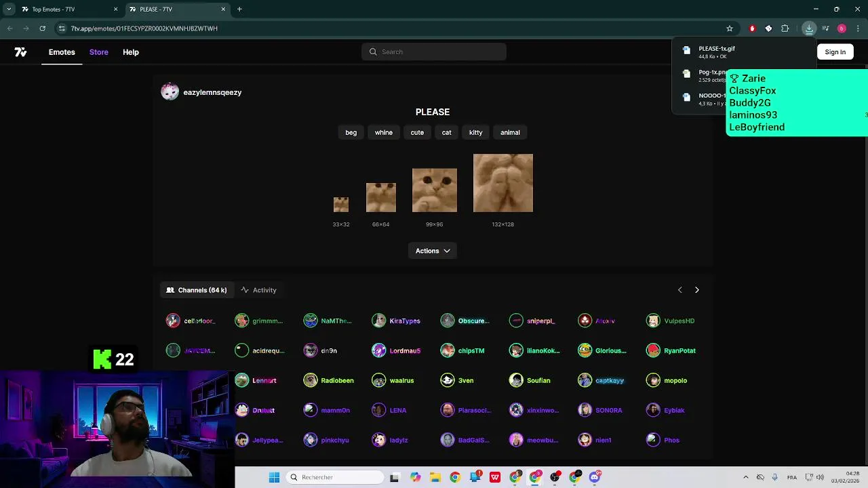Click the red hand extension icon
The image size is (868, 488).
(x=752, y=28)
